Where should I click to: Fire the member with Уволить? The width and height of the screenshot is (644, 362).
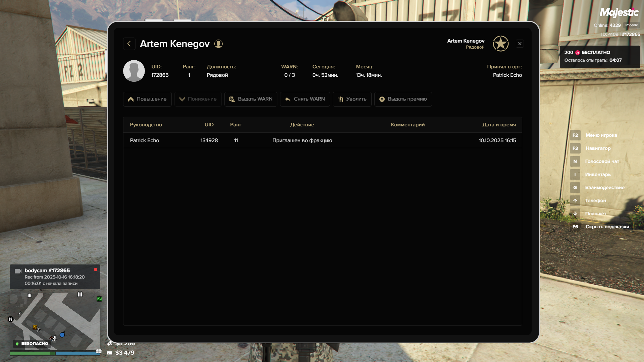tap(352, 99)
